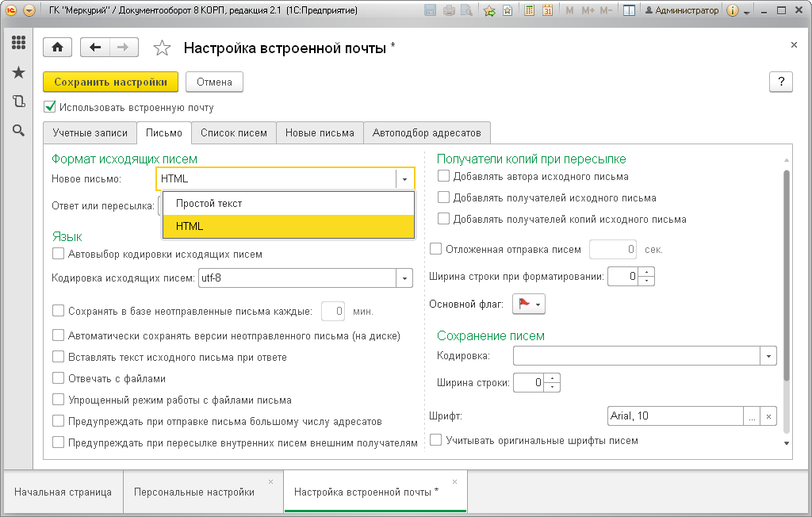The height and width of the screenshot is (517, 812).
Task: Expand Кодировка исходящих писем dropdown arrow
Action: pyautogui.click(x=404, y=278)
